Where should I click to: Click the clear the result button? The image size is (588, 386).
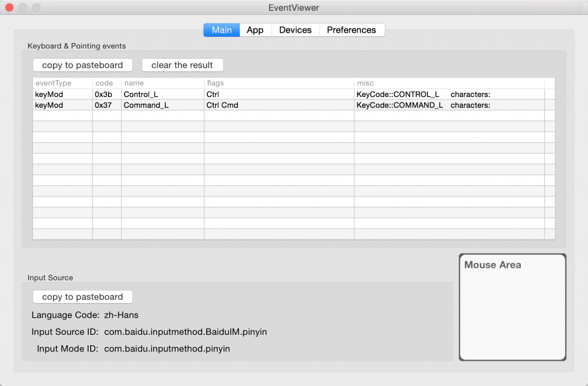[x=182, y=65]
